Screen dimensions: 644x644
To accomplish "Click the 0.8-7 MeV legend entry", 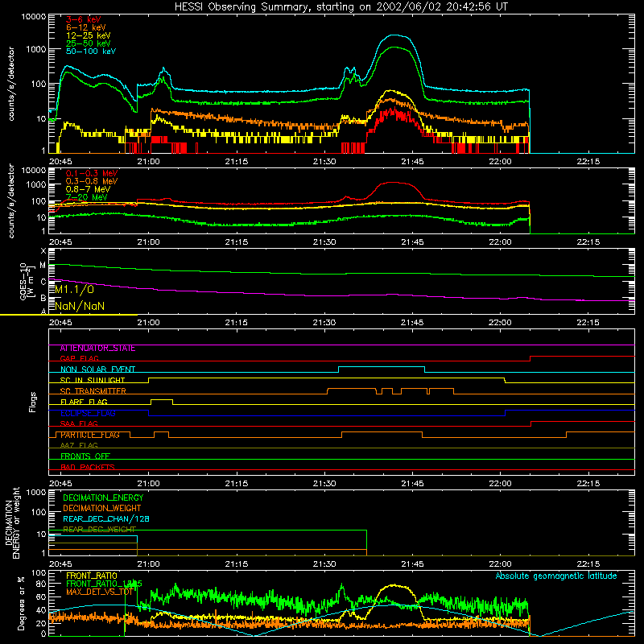I will (x=88, y=189).
